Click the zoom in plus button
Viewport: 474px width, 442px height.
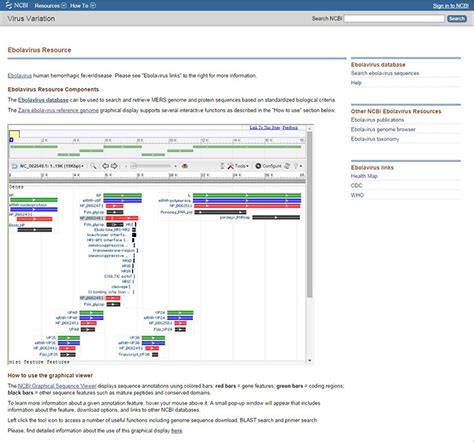175,166
